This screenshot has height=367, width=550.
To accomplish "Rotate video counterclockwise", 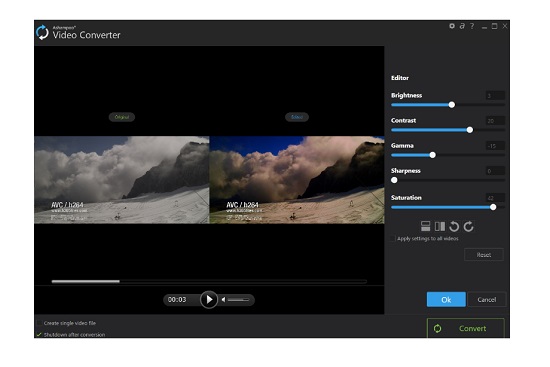I will click(454, 226).
